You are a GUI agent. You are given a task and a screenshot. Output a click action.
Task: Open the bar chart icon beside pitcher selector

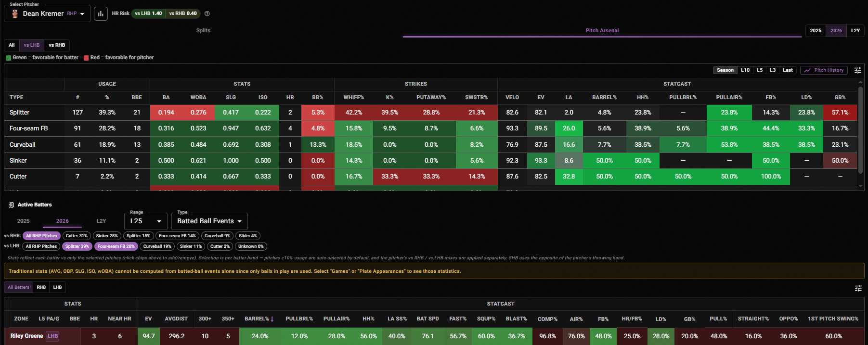(101, 13)
